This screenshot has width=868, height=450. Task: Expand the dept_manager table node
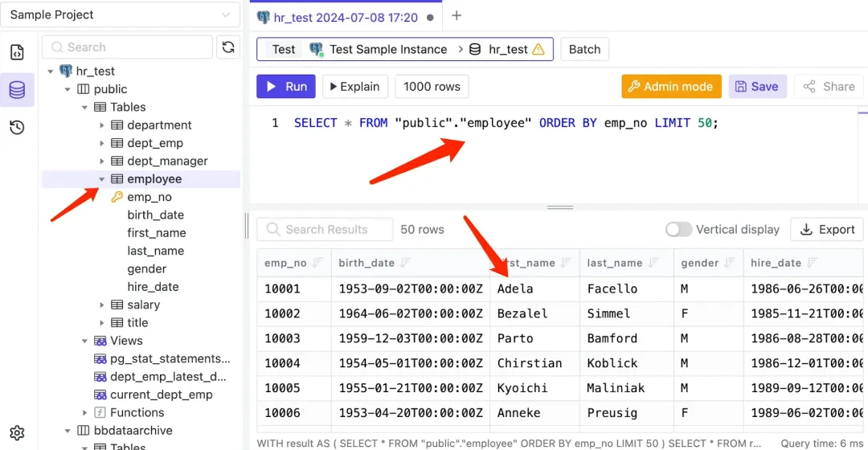(102, 161)
